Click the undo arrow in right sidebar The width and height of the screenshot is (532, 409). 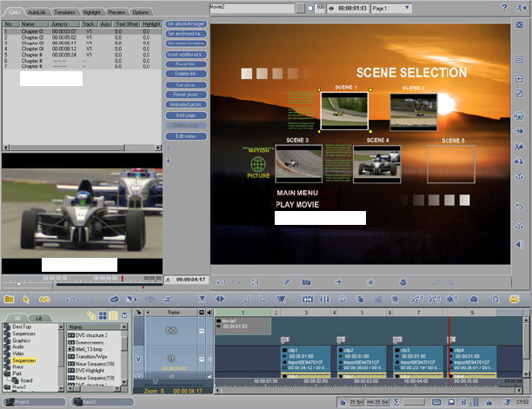[x=519, y=206]
